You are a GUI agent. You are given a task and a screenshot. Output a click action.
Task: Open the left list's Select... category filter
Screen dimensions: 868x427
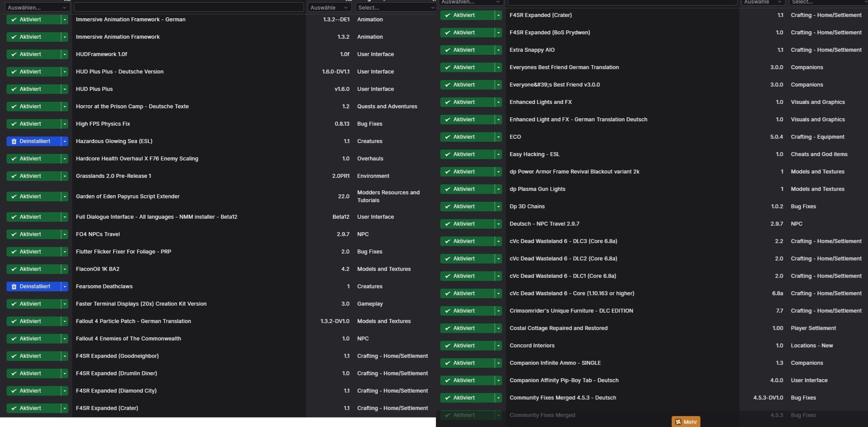pyautogui.click(x=395, y=7)
